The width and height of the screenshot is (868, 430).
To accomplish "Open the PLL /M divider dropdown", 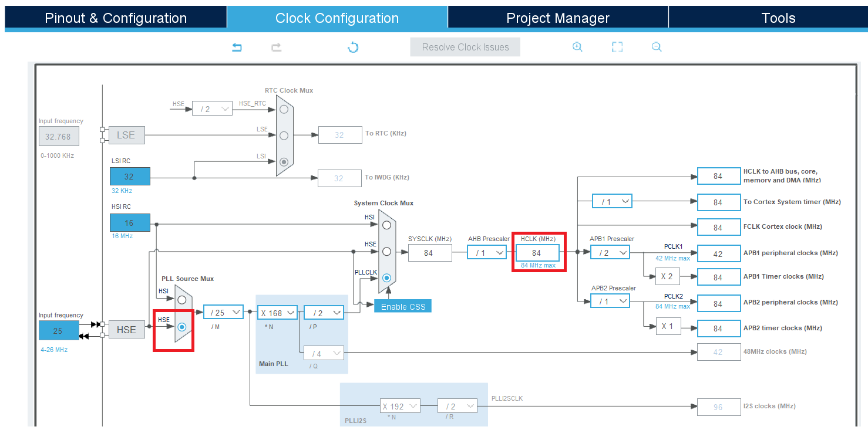I will tap(223, 313).
